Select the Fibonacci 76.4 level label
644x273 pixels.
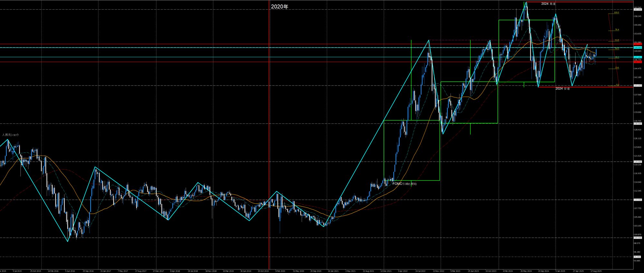click(617, 30)
